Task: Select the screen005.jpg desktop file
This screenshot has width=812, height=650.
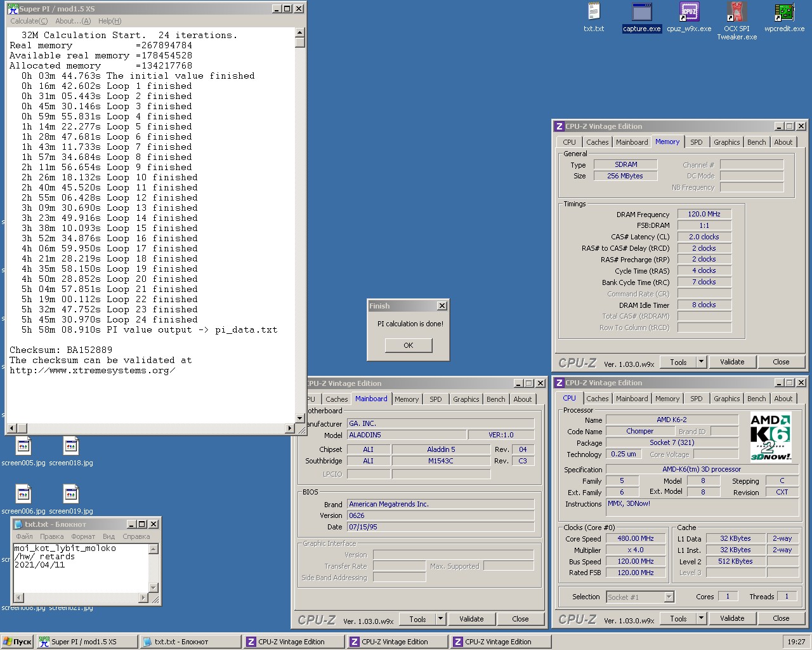Action: pyautogui.click(x=23, y=451)
